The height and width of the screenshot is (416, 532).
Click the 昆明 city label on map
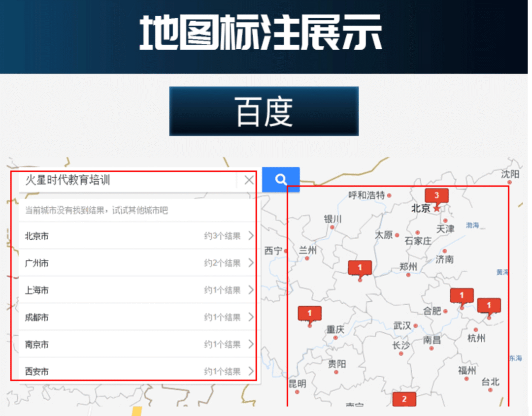pyautogui.click(x=298, y=384)
